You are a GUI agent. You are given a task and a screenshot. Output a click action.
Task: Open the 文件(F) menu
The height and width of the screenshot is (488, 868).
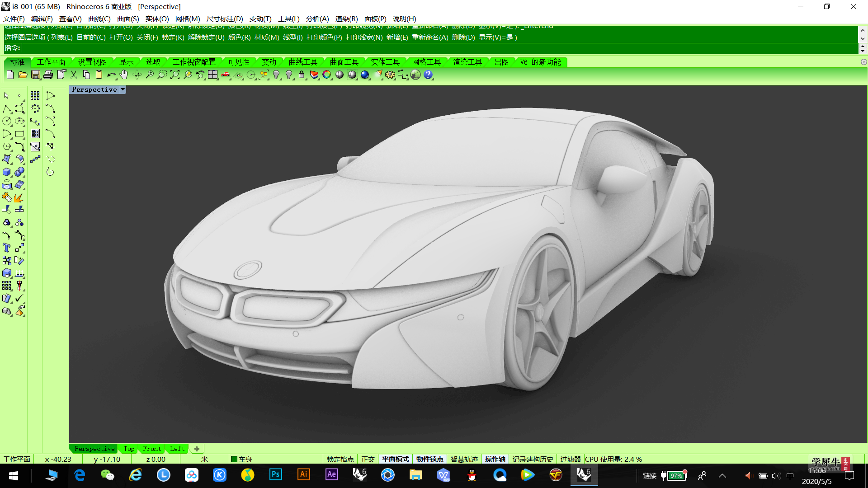(14, 19)
